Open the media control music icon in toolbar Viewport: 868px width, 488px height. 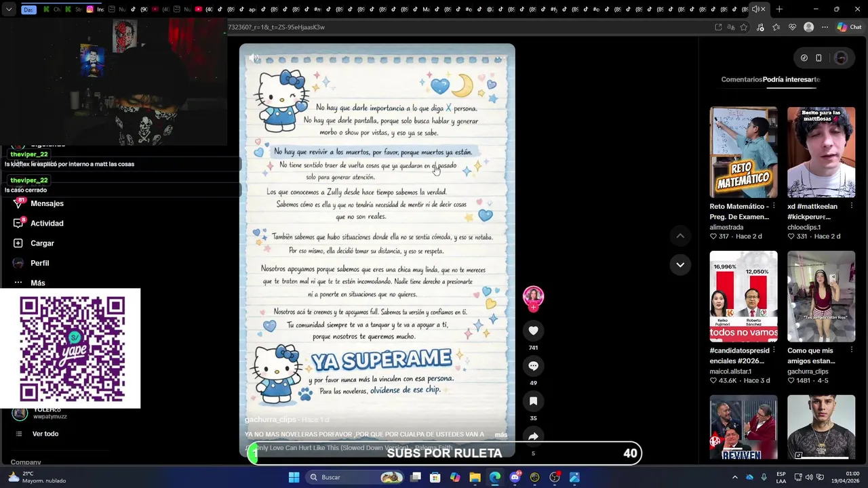click(x=760, y=27)
